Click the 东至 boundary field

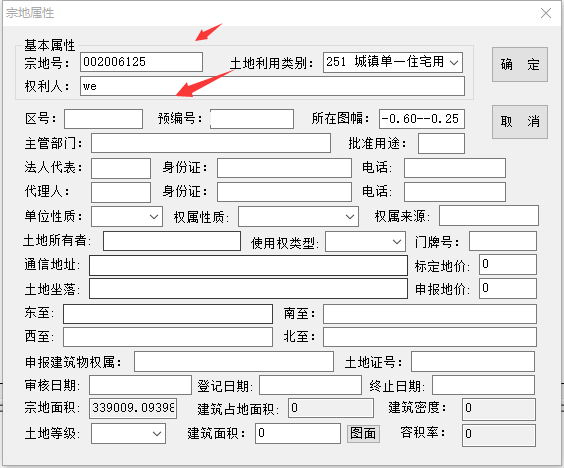coord(168,314)
